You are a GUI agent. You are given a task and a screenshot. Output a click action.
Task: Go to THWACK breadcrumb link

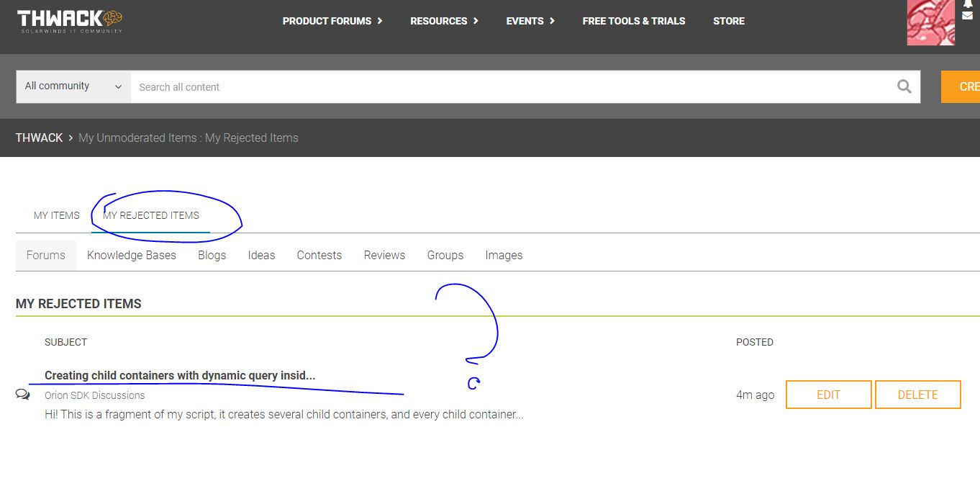[x=39, y=138]
